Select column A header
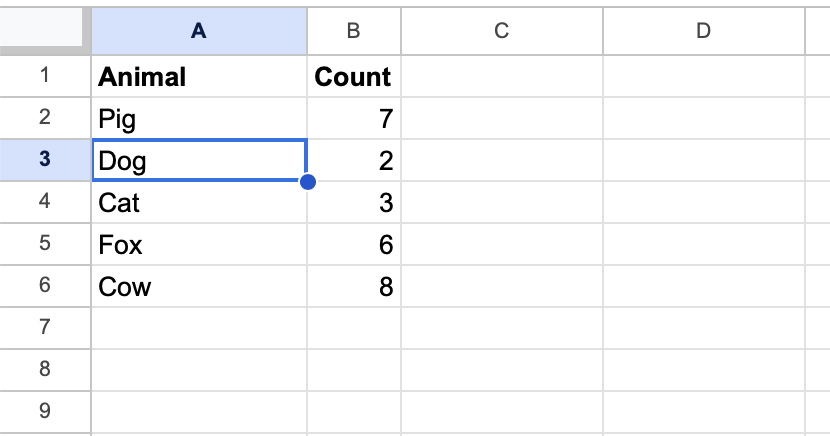830x436 pixels. click(x=199, y=32)
